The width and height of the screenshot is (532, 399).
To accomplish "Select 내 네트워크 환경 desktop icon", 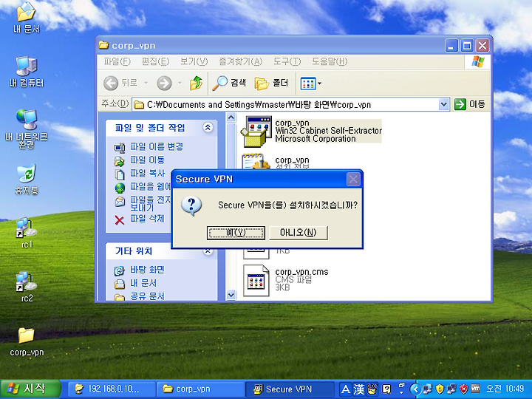I will (x=27, y=129).
